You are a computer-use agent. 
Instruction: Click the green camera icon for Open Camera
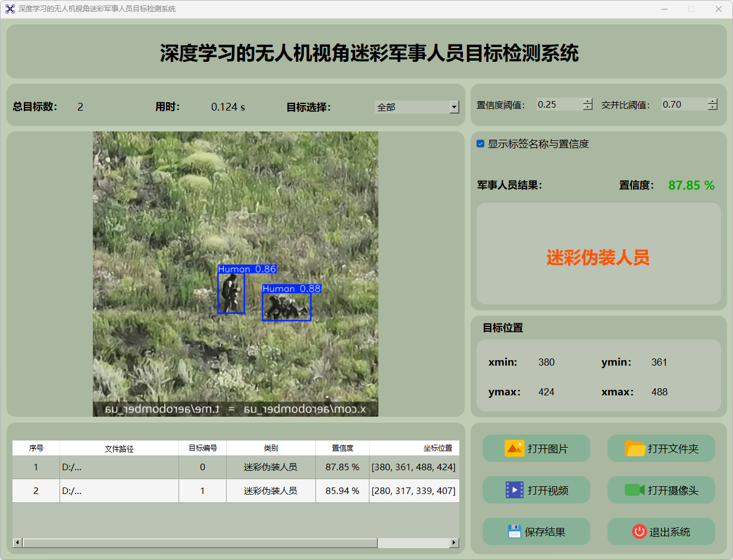click(635, 490)
